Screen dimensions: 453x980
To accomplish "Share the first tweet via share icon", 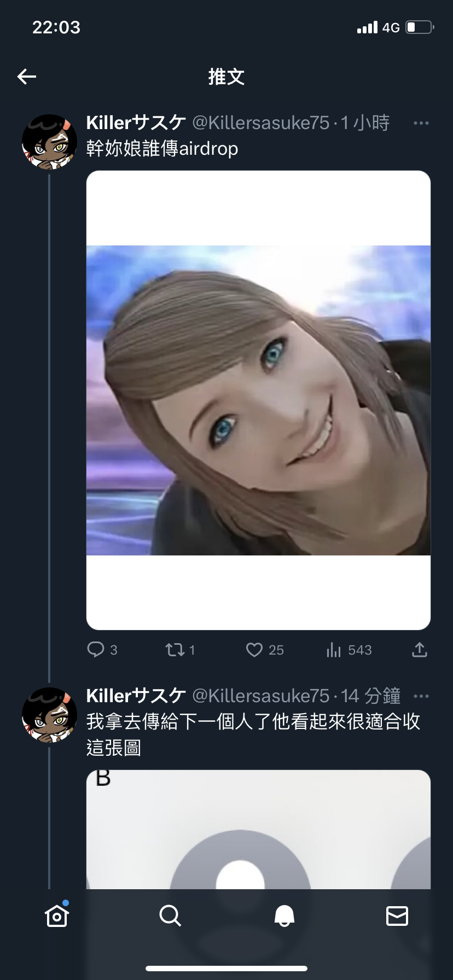I will click(420, 650).
